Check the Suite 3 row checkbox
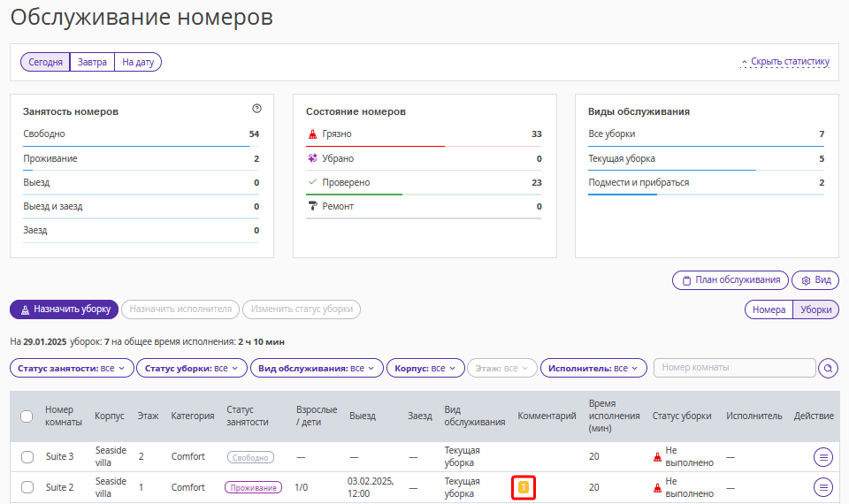The image size is (849, 504). tap(27, 457)
